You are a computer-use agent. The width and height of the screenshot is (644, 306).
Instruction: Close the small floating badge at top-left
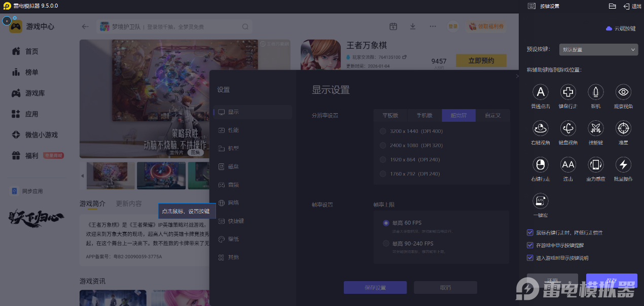tap(15, 18)
